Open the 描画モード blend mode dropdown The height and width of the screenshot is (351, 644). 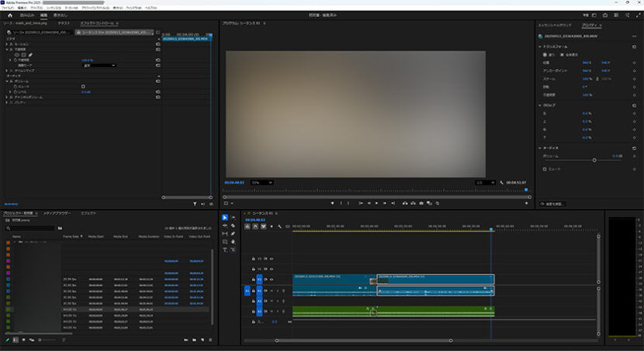point(100,65)
